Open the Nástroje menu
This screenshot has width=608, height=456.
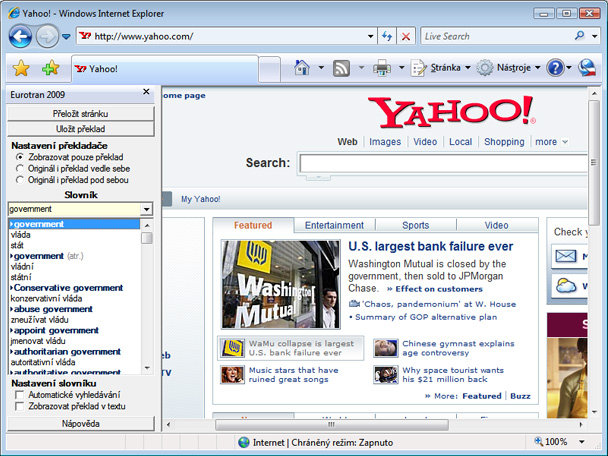[x=508, y=68]
